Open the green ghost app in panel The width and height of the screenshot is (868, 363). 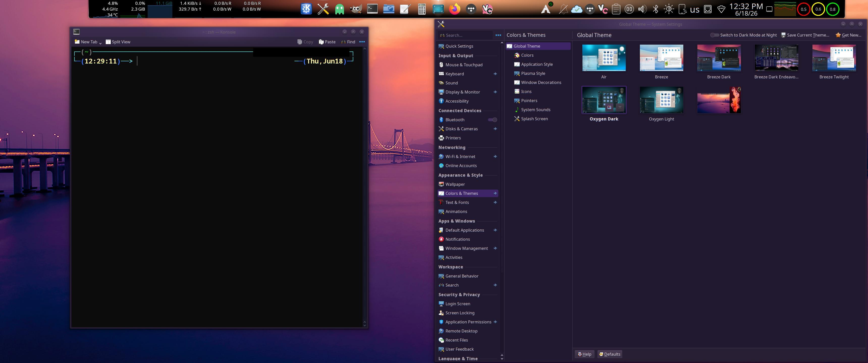coord(339,9)
